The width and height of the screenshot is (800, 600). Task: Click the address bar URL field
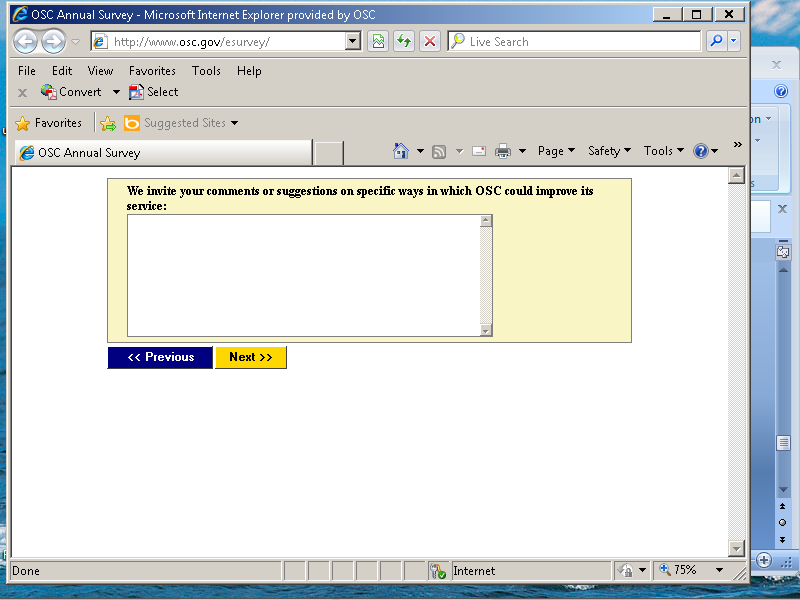(x=218, y=42)
